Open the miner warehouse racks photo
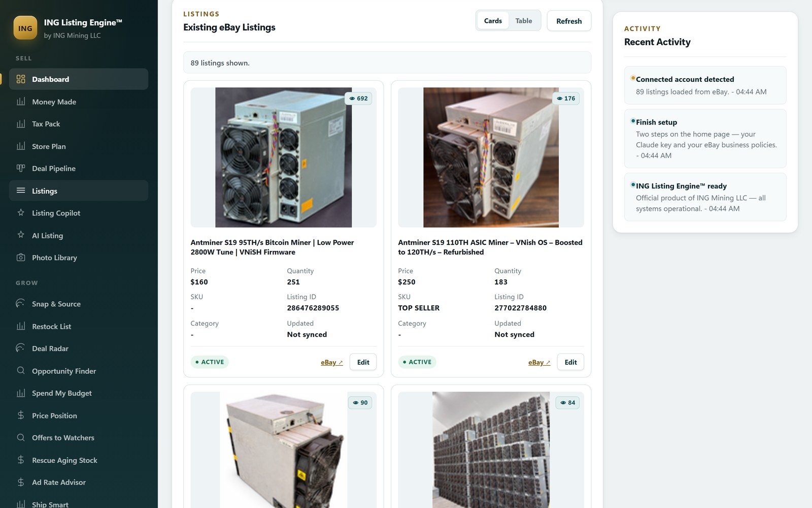Screen dimensions: 812x508 (491, 450)
